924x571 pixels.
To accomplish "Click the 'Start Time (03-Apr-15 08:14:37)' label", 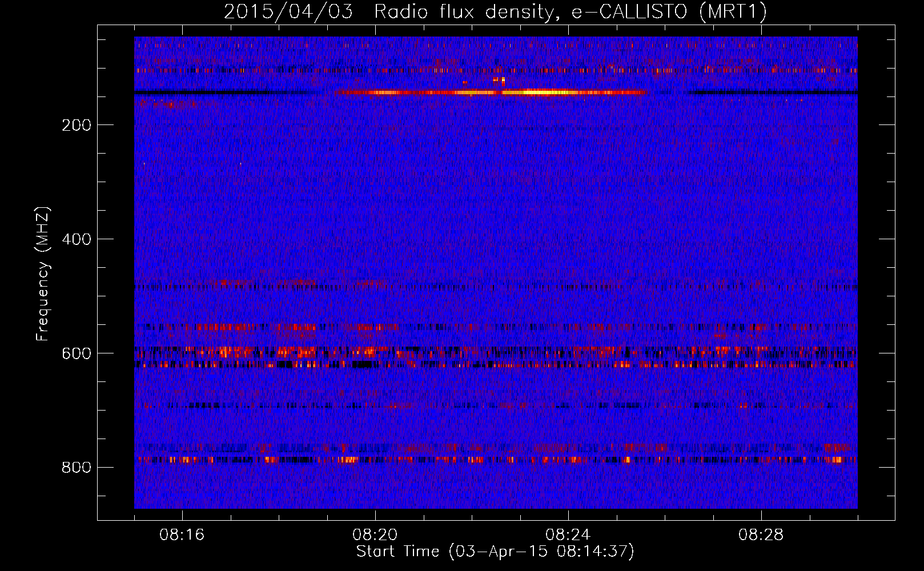I will [x=495, y=552].
